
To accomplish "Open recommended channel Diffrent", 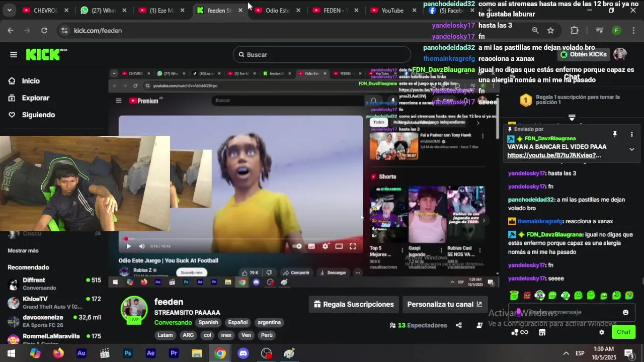I will pyautogui.click(x=54, y=284).
